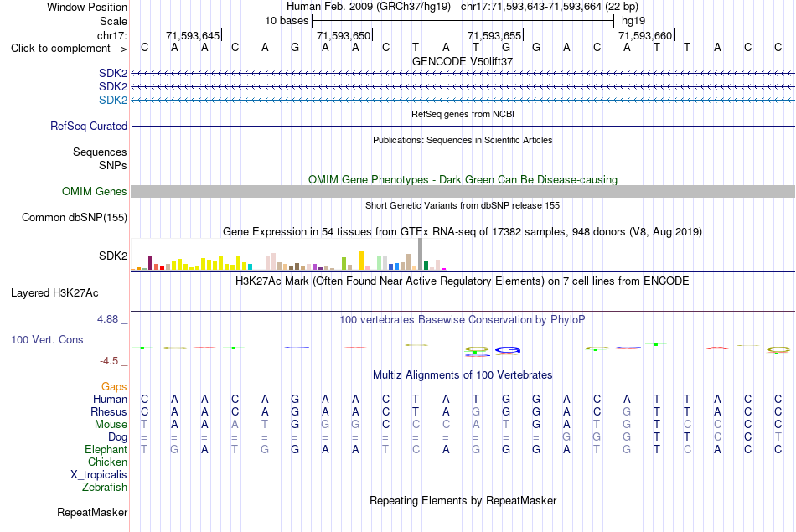Select the Zebrafish alignment row label
This screenshot has height=532, width=796.
[105, 488]
